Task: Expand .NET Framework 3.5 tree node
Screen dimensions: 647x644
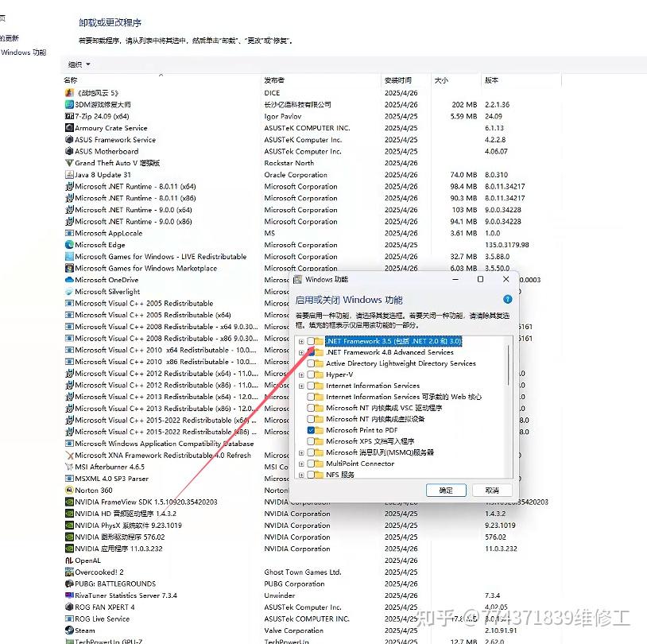Action: click(301, 341)
